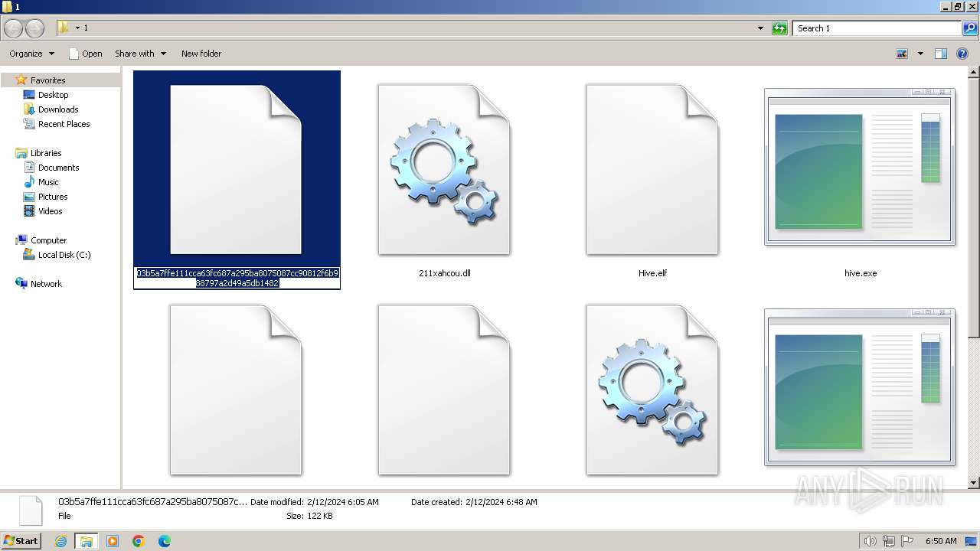Viewport: 980px width, 551px height.
Task: Expand breadcrumb arrow before folder 1
Action: click(77, 28)
